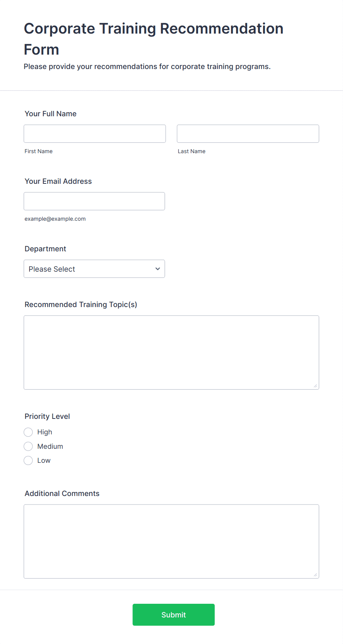Click the First Name input field

click(x=95, y=134)
